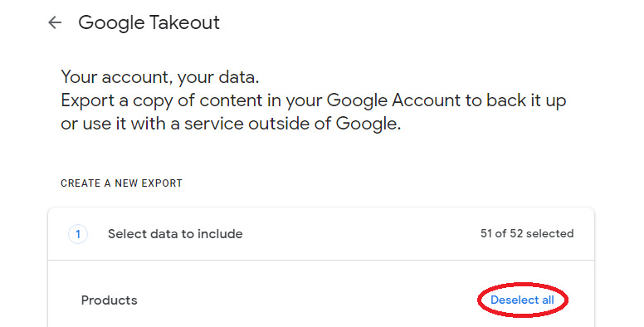Screen dimensions: 644x327
Task: Select the Products label
Action: click(110, 300)
